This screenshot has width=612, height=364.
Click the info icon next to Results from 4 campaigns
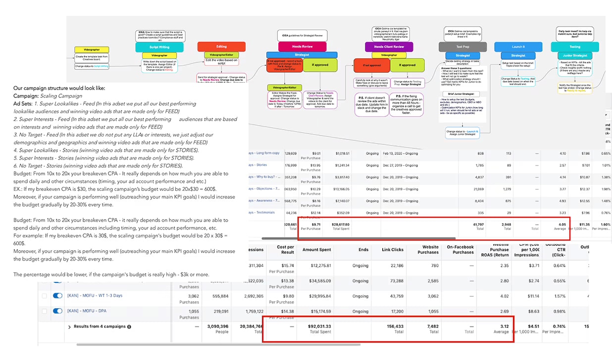(129, 327)
